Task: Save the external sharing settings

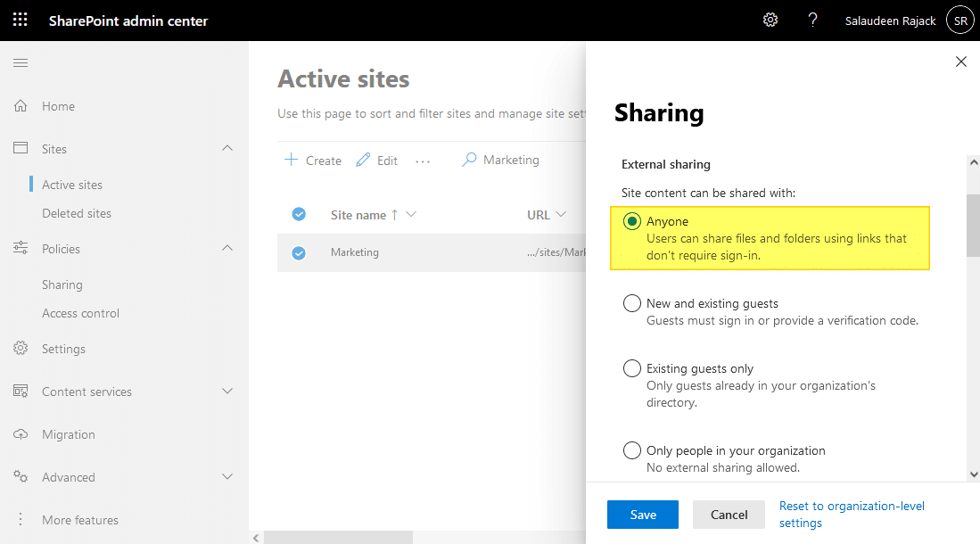Action: pos(642,514)
